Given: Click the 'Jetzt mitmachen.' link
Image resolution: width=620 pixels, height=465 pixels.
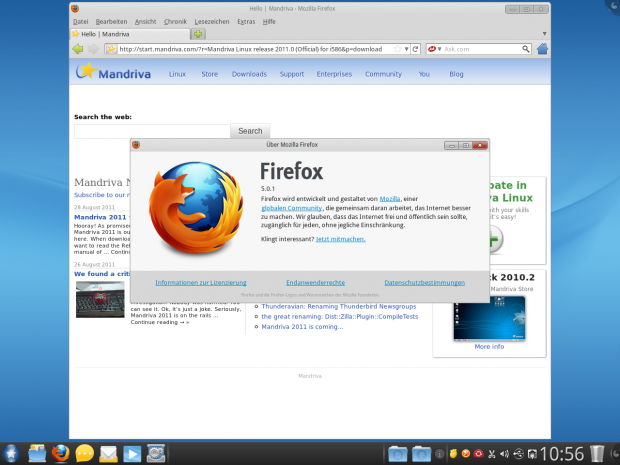Looking at the screenshot, I should [x=340, y=239].
